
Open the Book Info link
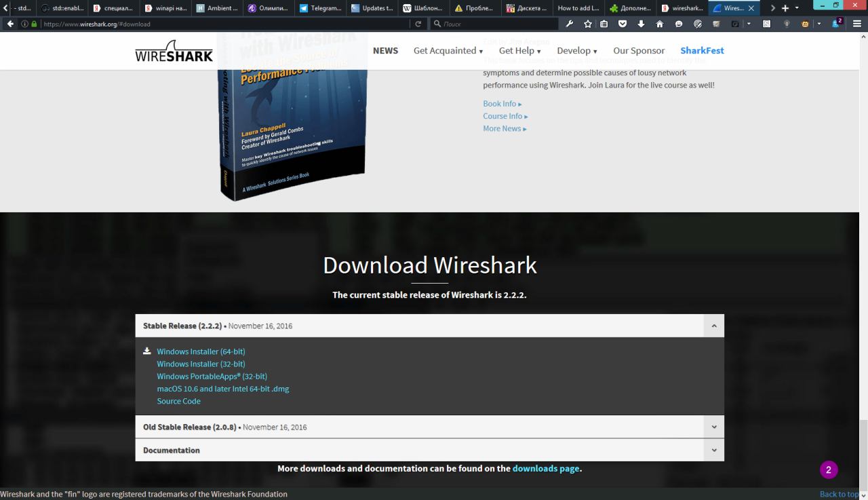pos(502,104)
